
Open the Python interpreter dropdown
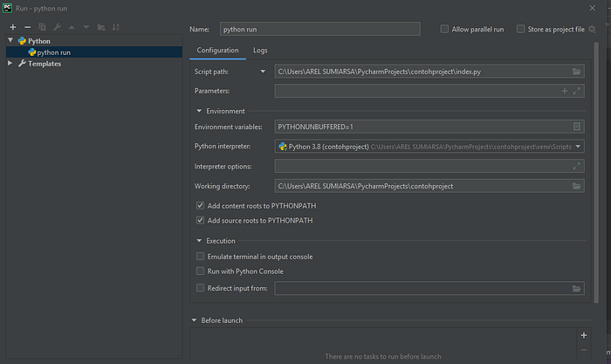[578, 147]
